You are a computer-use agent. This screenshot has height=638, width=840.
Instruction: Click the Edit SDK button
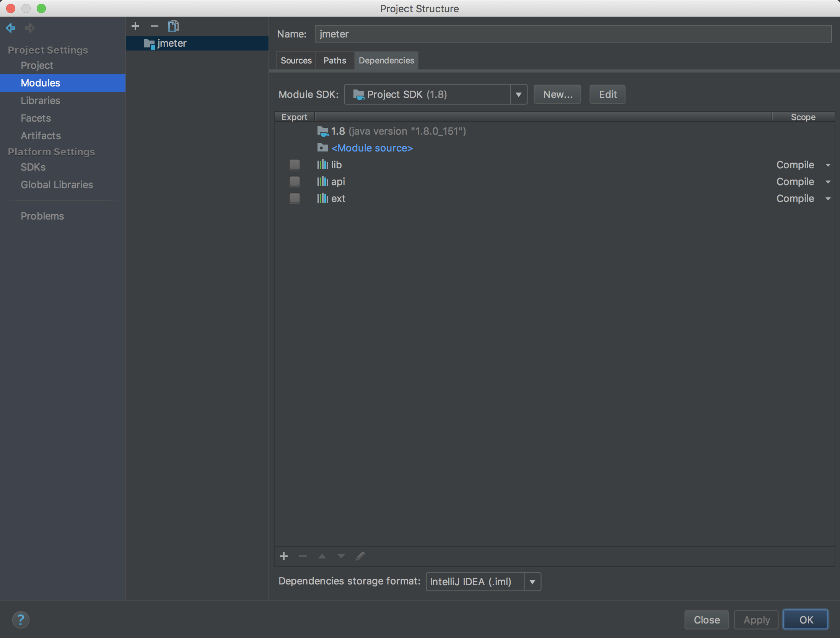[607, 94]
